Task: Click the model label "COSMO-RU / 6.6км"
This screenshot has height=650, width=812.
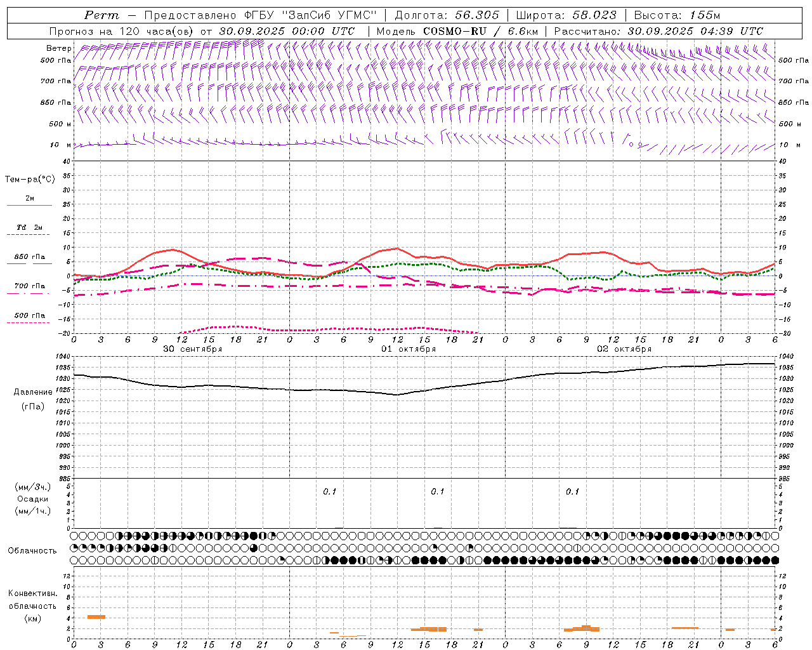Action: coord(481,31)
